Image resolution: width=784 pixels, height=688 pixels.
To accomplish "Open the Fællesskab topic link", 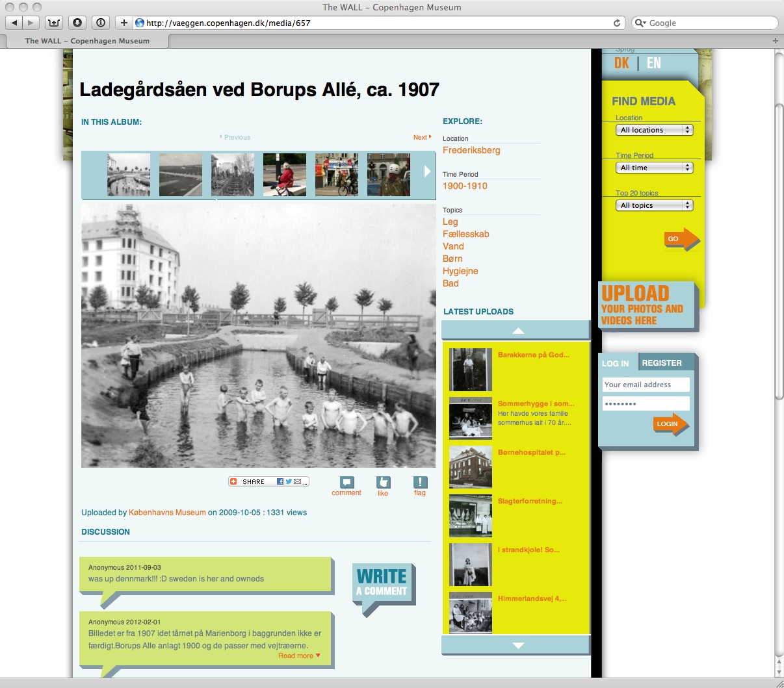I will 466,234.
